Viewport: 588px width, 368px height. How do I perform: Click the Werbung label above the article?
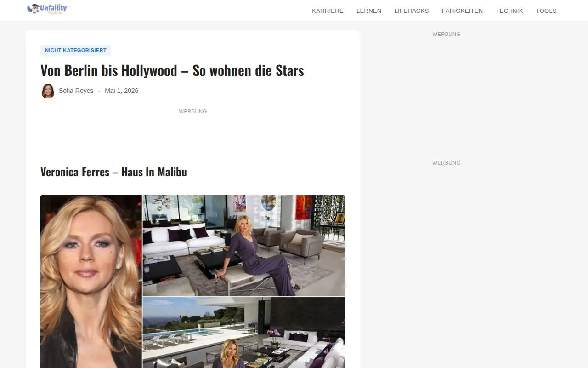tap(193, 111)
